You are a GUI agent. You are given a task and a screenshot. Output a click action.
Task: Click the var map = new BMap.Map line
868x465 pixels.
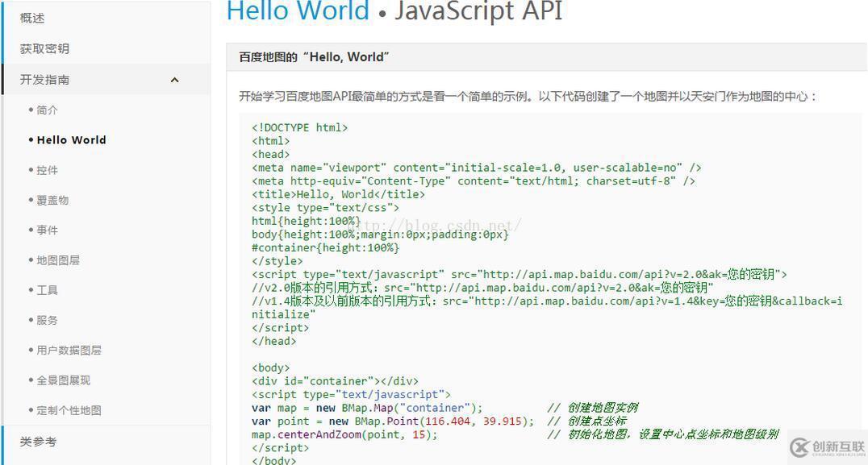(367, 408)
